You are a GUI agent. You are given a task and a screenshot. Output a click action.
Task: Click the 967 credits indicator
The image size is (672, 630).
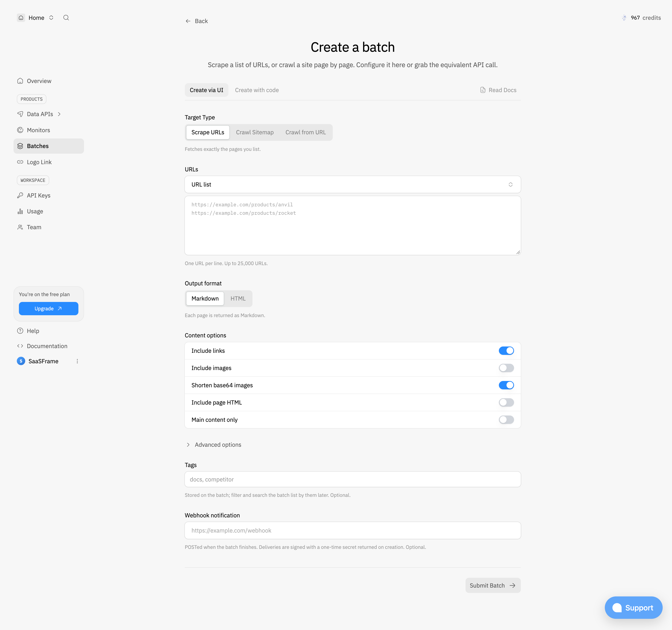(641, 18)
